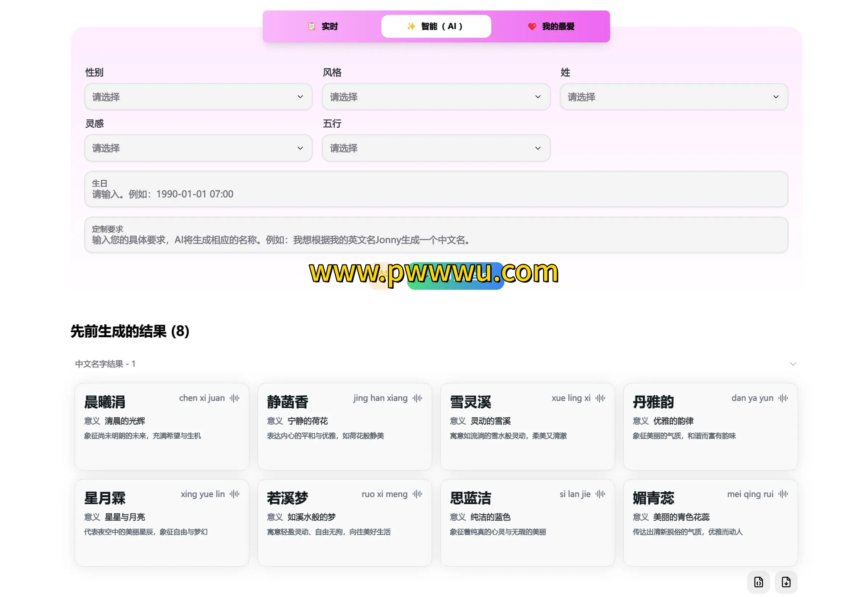The width and height of the screenshot is (868, 597).
Task: Open the 性别 dropdown
Action: (x=198, y=97)
